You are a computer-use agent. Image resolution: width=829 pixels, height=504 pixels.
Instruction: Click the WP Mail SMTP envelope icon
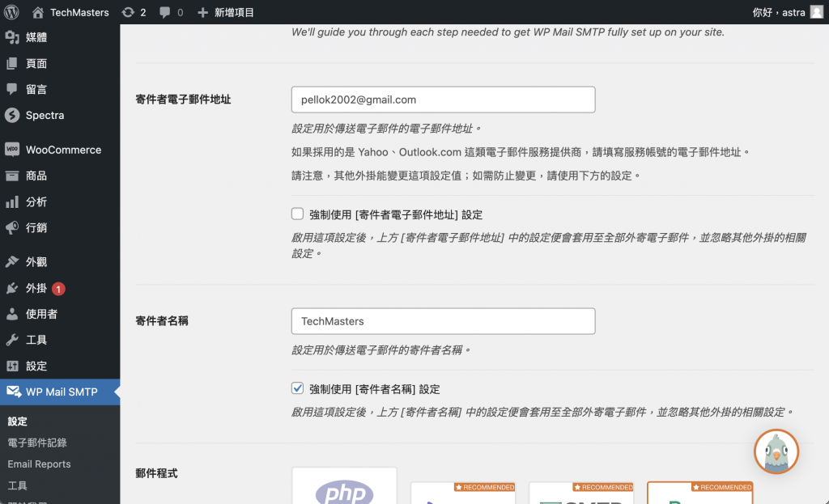coord(14,392)
